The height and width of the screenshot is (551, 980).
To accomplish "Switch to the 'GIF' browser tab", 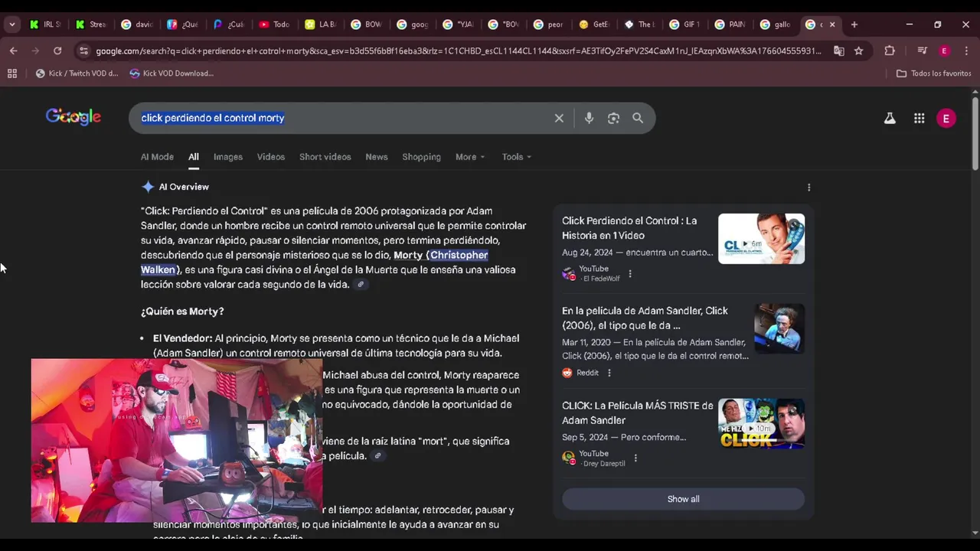I will pyautogui.click(x=684, y=24).
